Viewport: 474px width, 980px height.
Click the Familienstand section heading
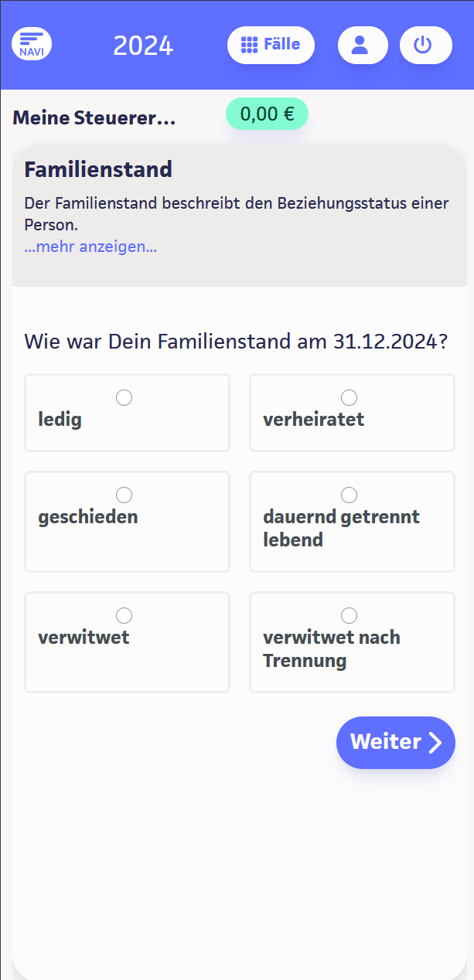click(98, 169)
